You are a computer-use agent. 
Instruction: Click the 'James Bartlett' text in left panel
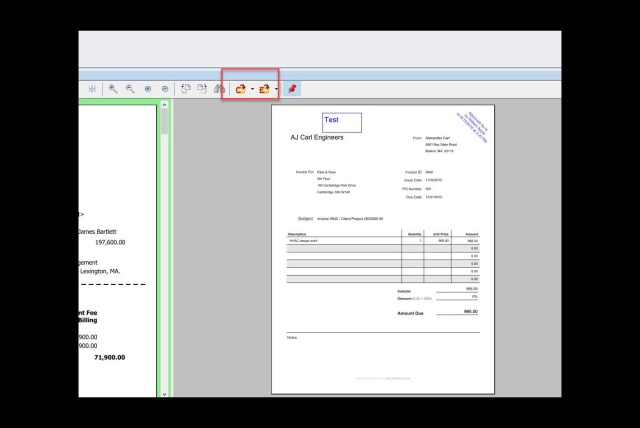(x=97, y=232)
